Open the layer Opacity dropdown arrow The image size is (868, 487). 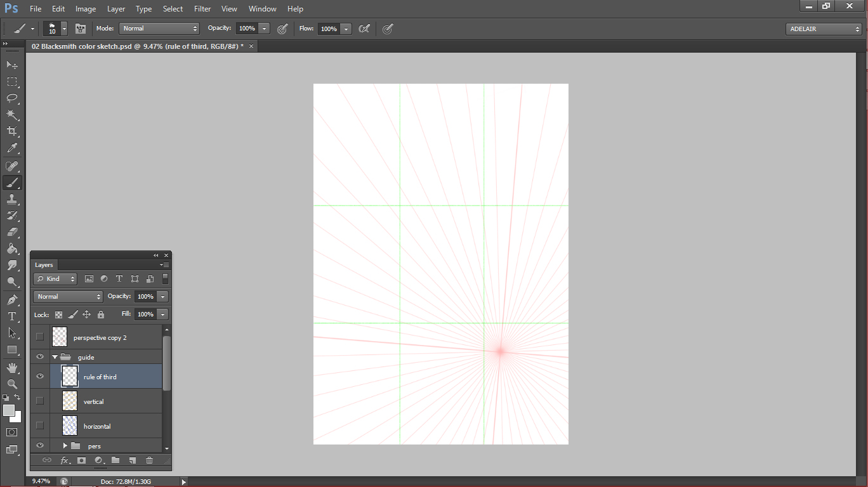pyautogui.click(x=163, y=297)
